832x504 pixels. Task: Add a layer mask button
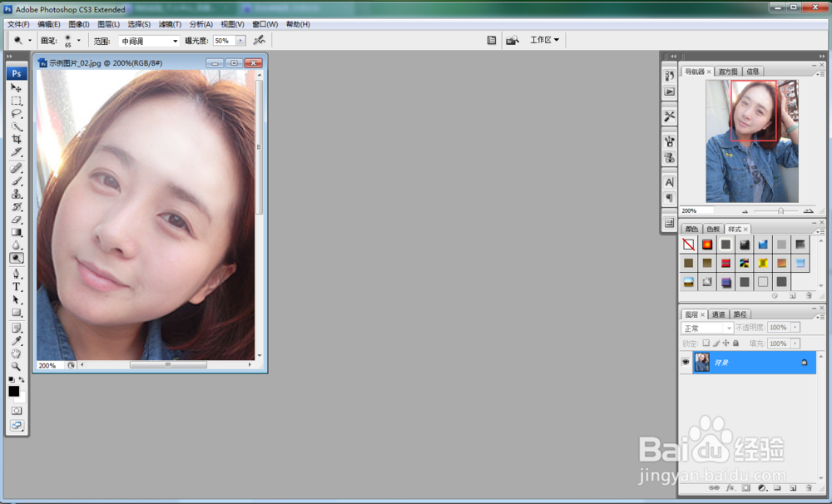746,487
